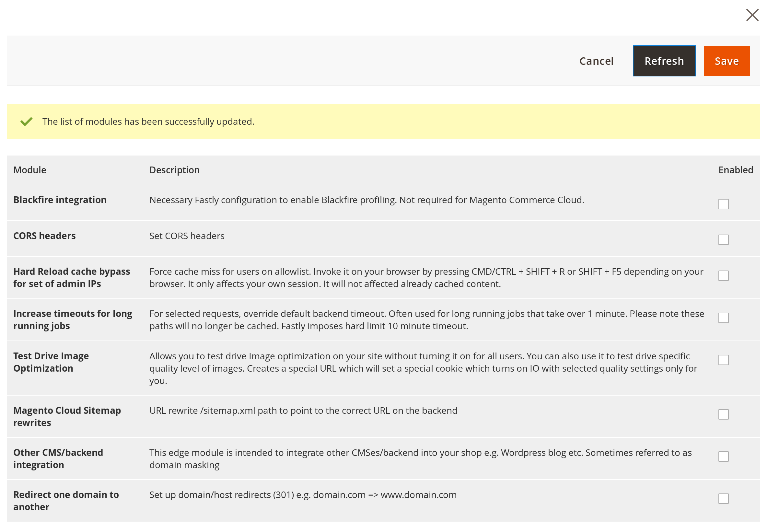
Task: Save the module list changes
Action: [726, 61]
